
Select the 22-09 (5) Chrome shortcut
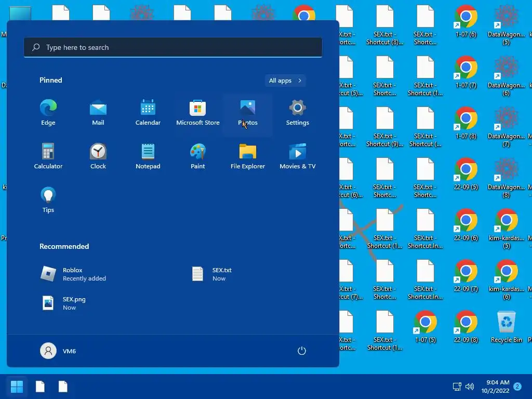pyautogui.click(x=466, y=174)
